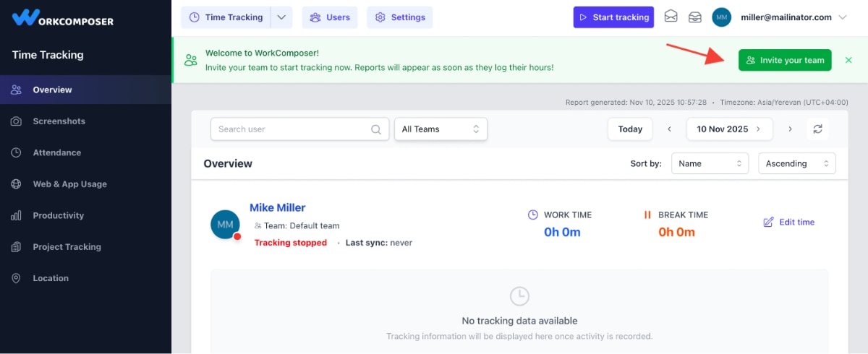Open the inbox tray icon
868x354 pixels.
695,17
